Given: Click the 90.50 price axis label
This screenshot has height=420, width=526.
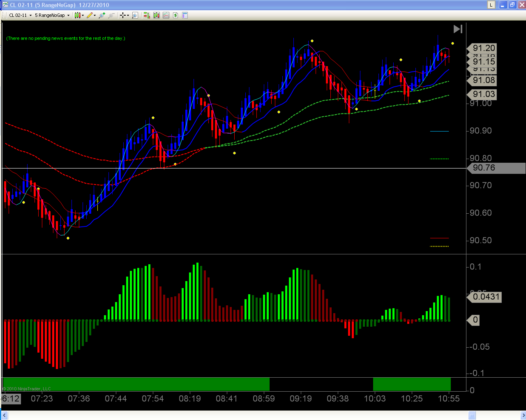Looking at the screenshot, I should [481, 240].
